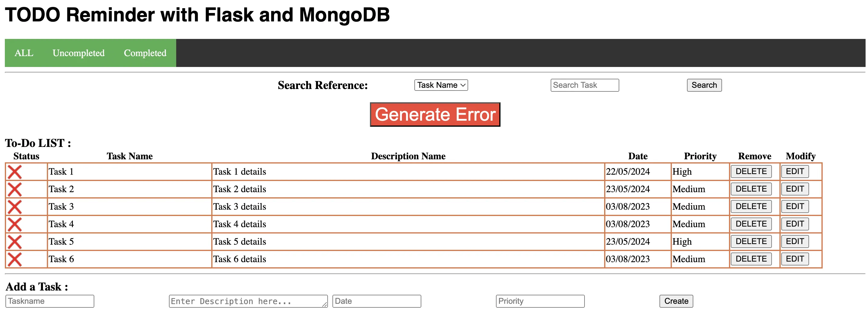Open the Task Name search reference dropdown

coord(441,85)
